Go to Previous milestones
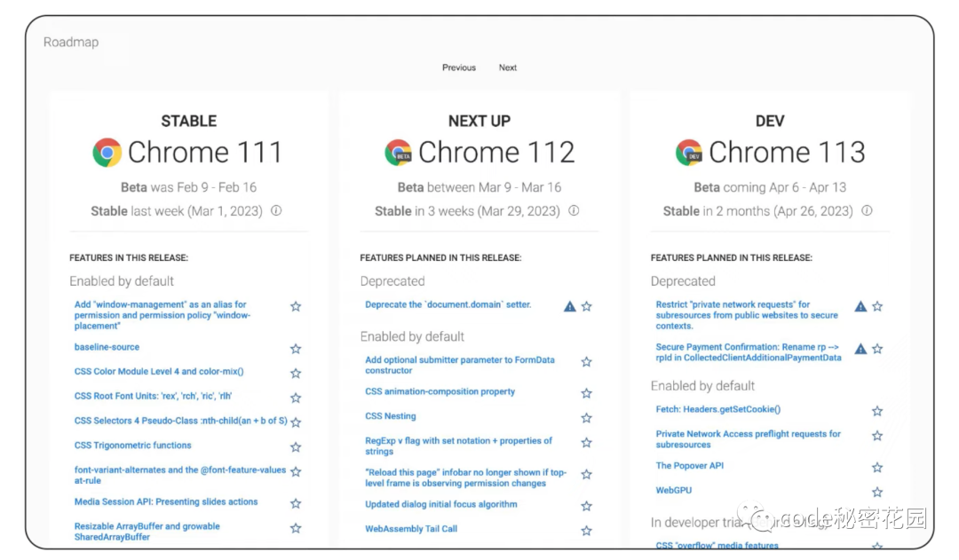The image size is (959, 560). pos(459,67)
